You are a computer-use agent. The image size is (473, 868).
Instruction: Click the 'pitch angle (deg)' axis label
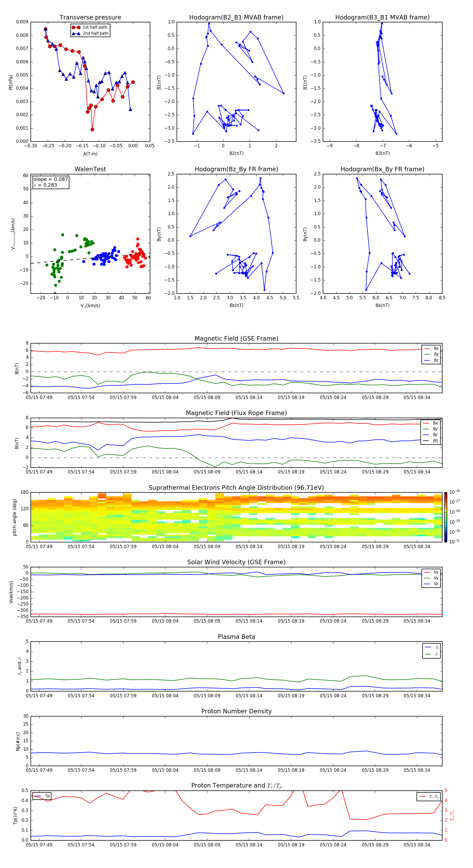pos(14,517)
